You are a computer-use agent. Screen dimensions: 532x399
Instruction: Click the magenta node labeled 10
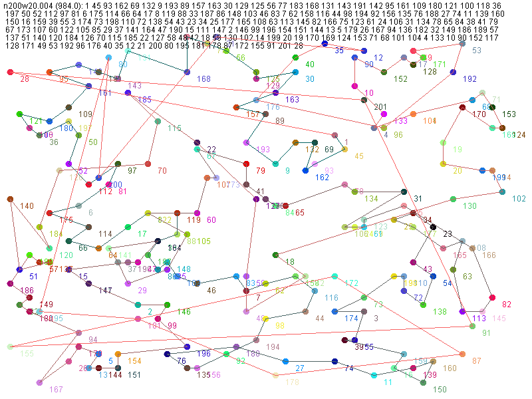tap(354, 86)
